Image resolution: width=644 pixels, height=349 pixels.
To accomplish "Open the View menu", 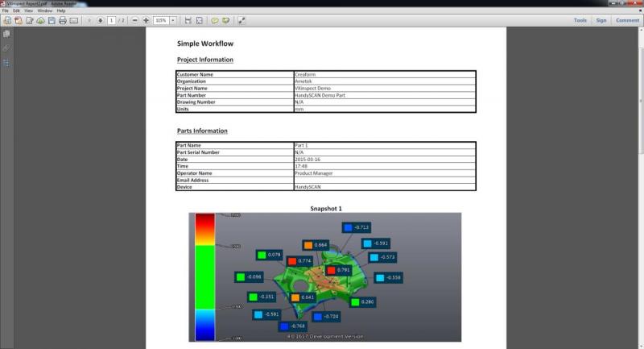I will tap(28, 10).
